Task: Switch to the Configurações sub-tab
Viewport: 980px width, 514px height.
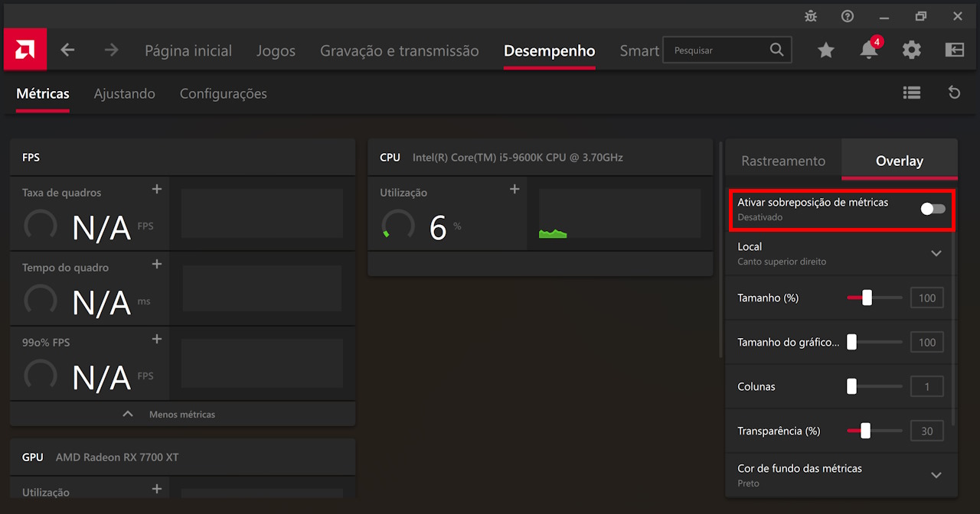Action: [x=224, y=93]
